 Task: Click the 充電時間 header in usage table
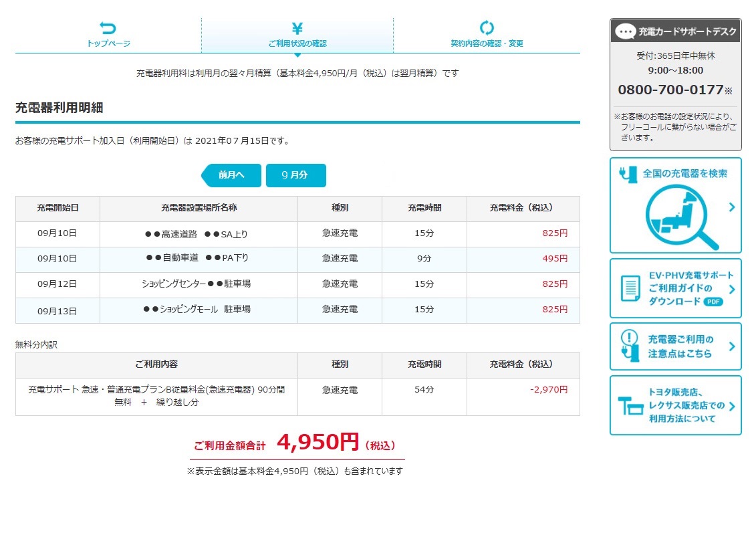coord(424,209)
